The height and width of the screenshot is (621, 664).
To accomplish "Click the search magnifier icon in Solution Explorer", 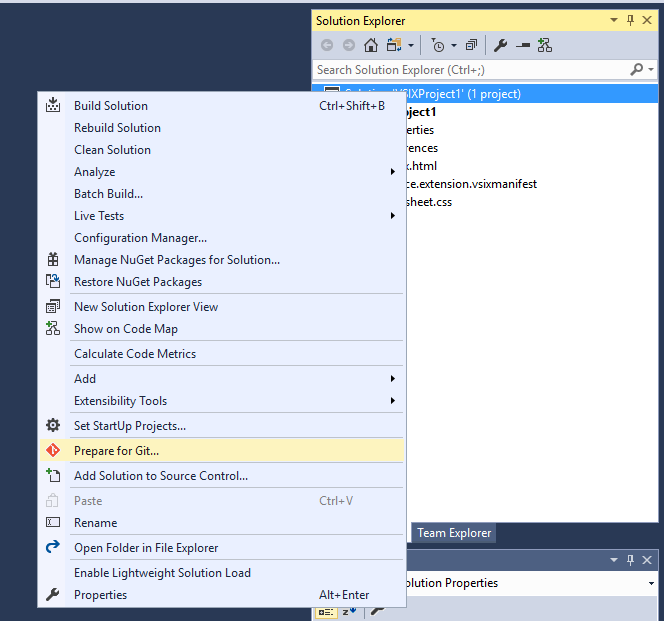I will 636,69.
